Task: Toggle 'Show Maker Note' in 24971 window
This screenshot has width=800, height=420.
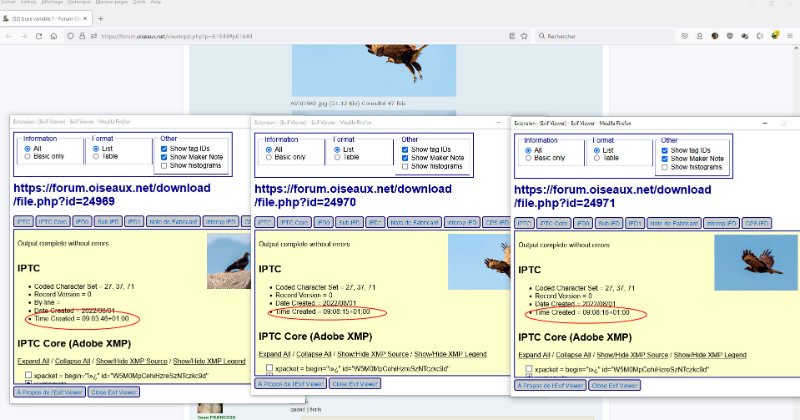Action: point(665,159)
